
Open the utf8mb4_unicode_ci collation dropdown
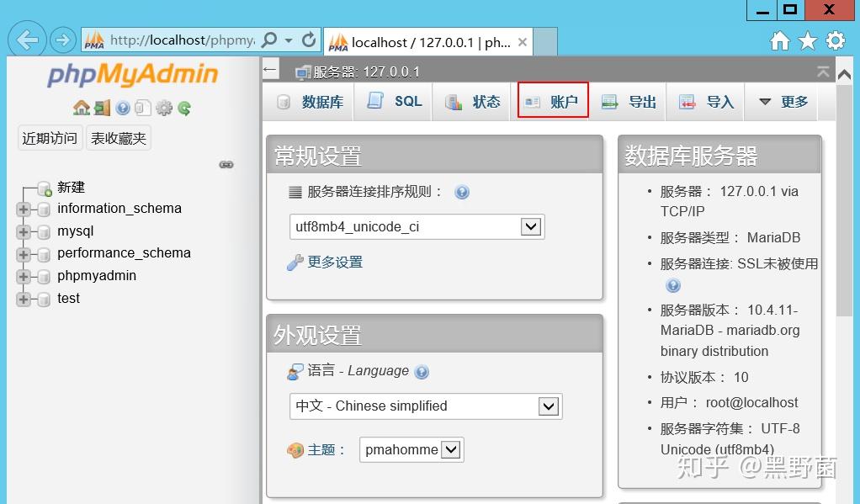pyautogui.click(x=531, y=226)
